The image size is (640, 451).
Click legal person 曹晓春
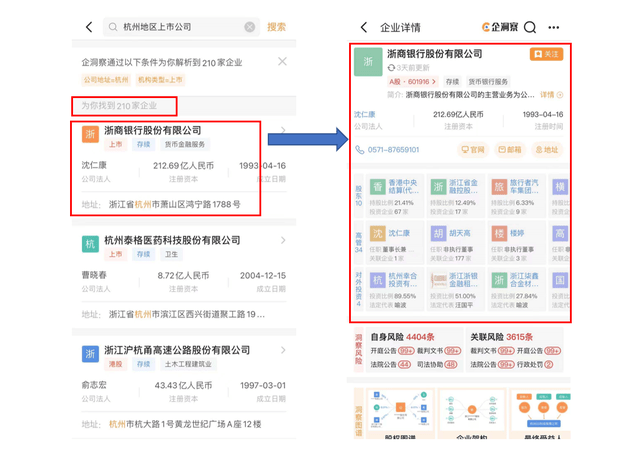pyautogui.click(x=94, y=275)
